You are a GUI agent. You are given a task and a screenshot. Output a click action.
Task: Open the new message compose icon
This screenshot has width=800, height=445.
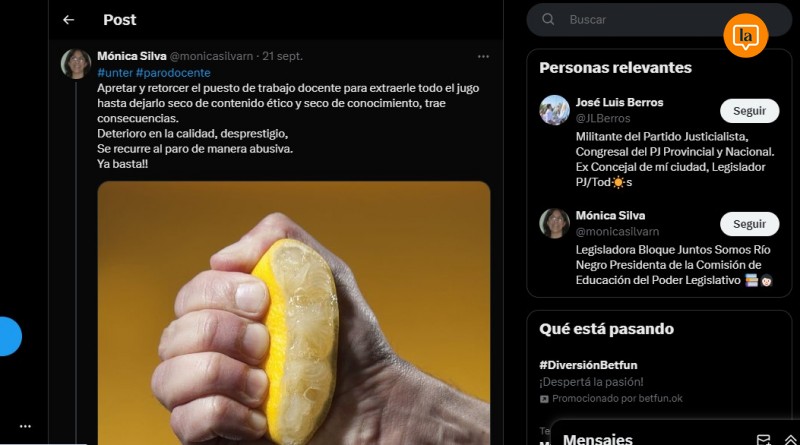point(763,439)
